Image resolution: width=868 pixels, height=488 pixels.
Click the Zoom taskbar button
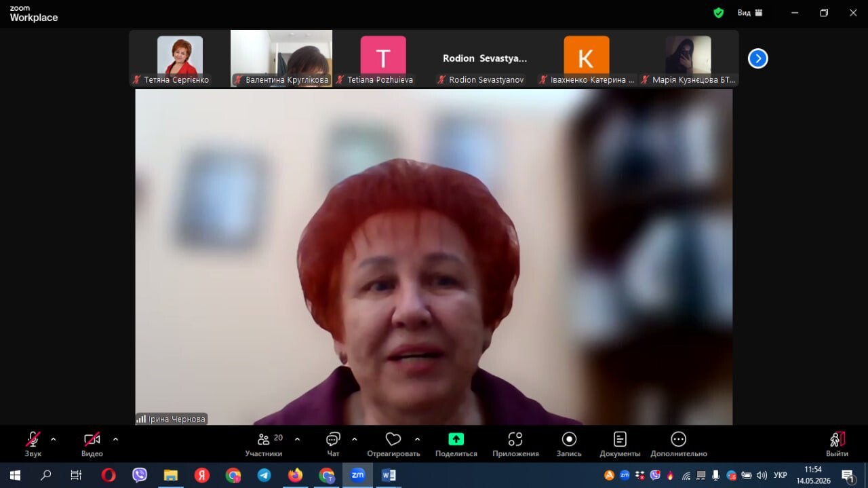pyautogui.click(x=358, y=475)
